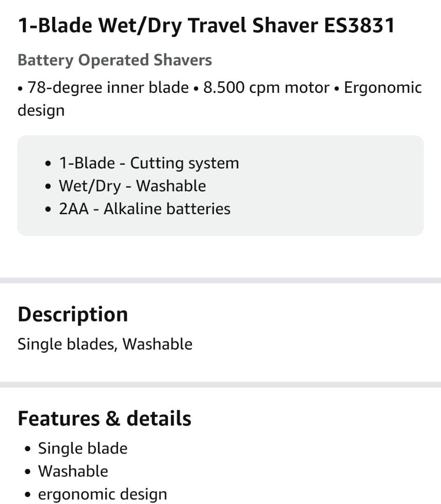The image size is (441, 504).
Task: Click the 8.500 cpm motor spec
Action: [266, 87]
